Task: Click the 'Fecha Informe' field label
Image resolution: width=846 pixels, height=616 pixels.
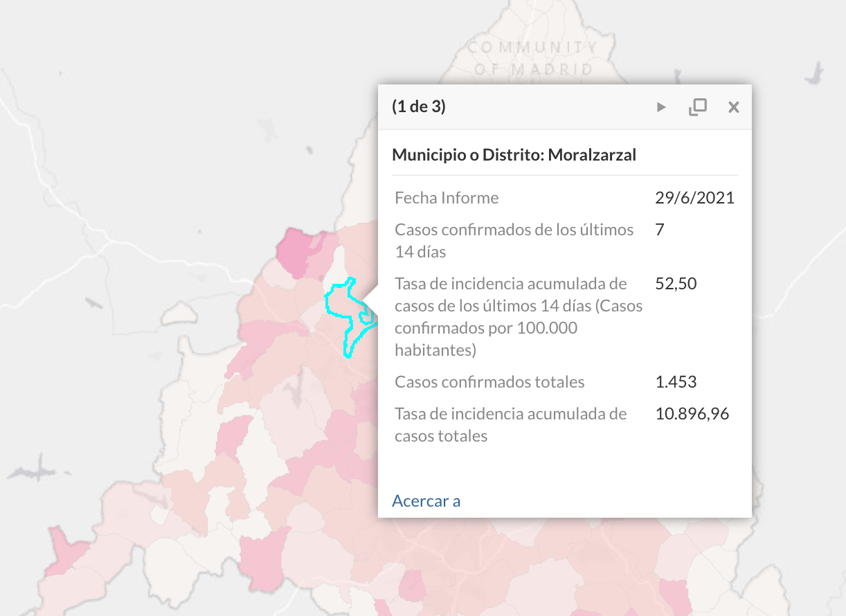Action: coord(447,197)
